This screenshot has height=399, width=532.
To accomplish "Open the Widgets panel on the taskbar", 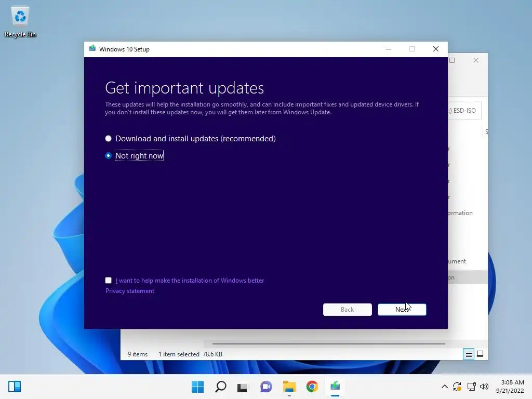I will [x=15, y=387].
